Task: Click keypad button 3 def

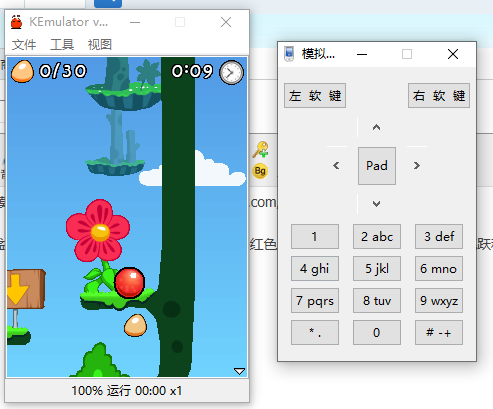Action: click(439, 236)
